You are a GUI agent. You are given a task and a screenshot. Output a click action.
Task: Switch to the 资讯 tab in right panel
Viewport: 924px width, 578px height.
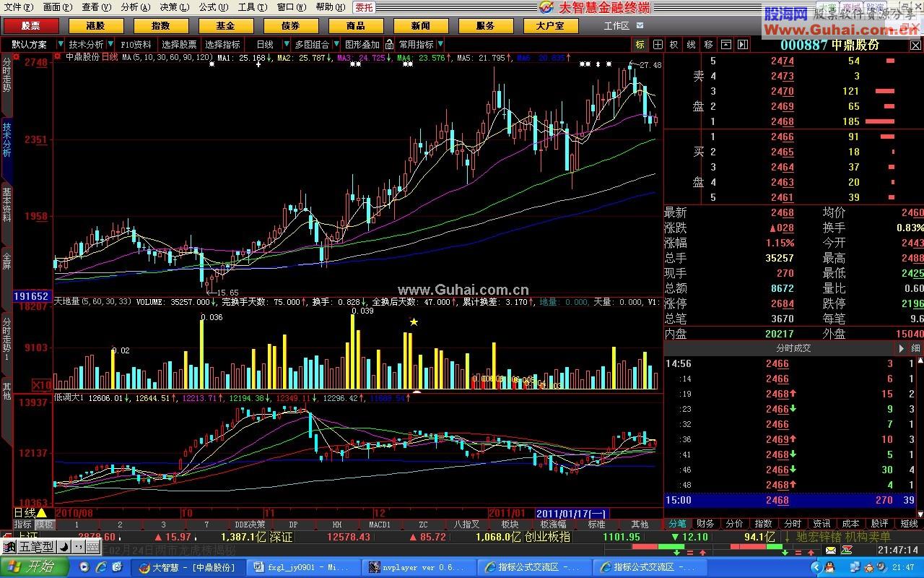tap(821, 524)
